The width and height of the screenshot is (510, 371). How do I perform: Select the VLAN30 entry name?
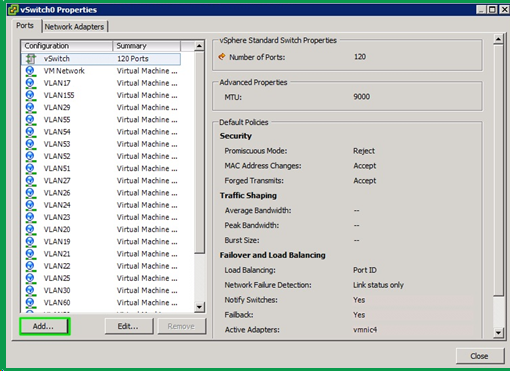(x=57, y=290)
